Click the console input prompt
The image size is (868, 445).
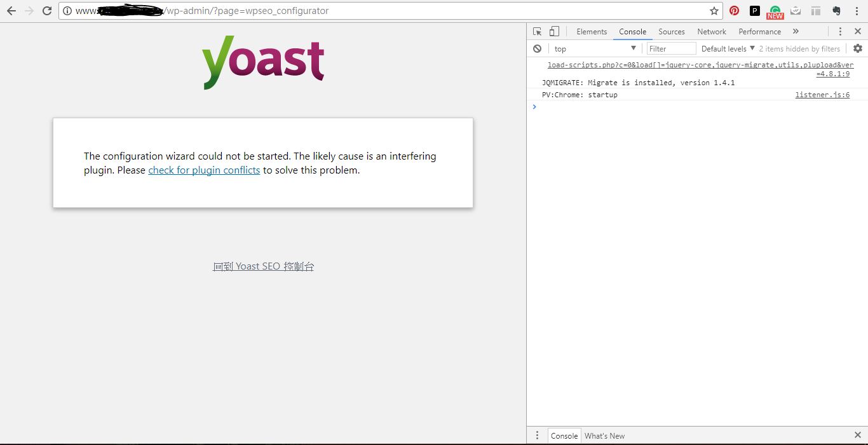(697, 107)
